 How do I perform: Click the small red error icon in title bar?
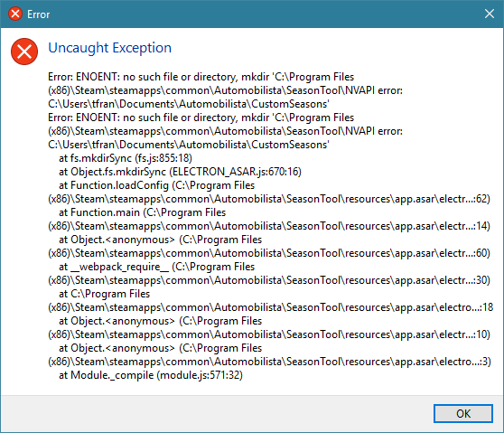coord(15,14)
